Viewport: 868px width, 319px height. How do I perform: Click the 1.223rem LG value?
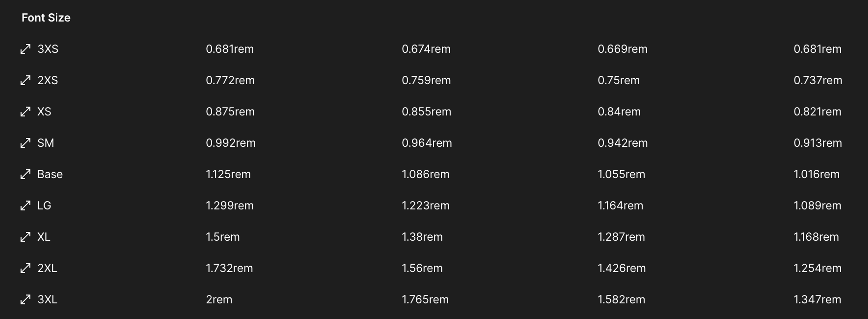426,205
